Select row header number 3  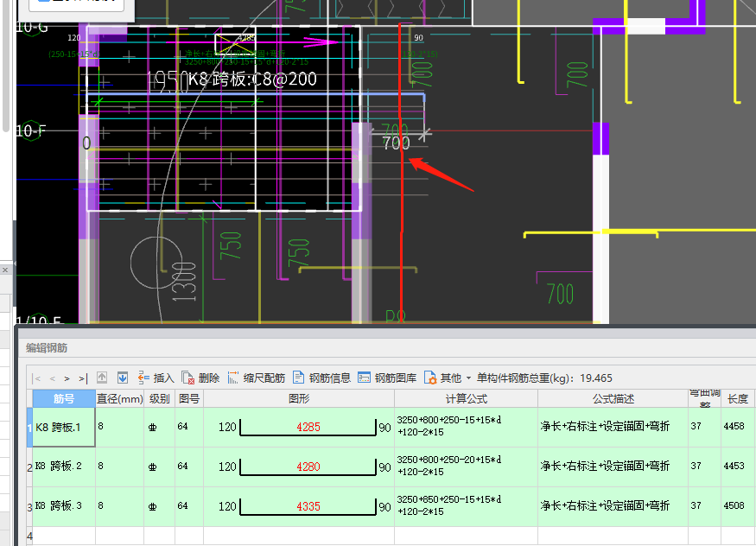pos(29,507)
